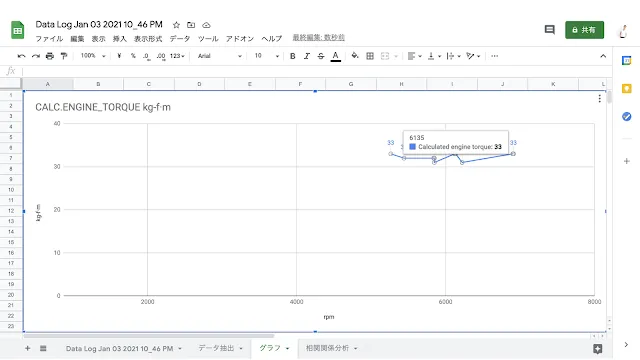Open Google Keep side panel
Image resolution: width=640 pixels, height=360 pixels.
(x=627, y=89)
